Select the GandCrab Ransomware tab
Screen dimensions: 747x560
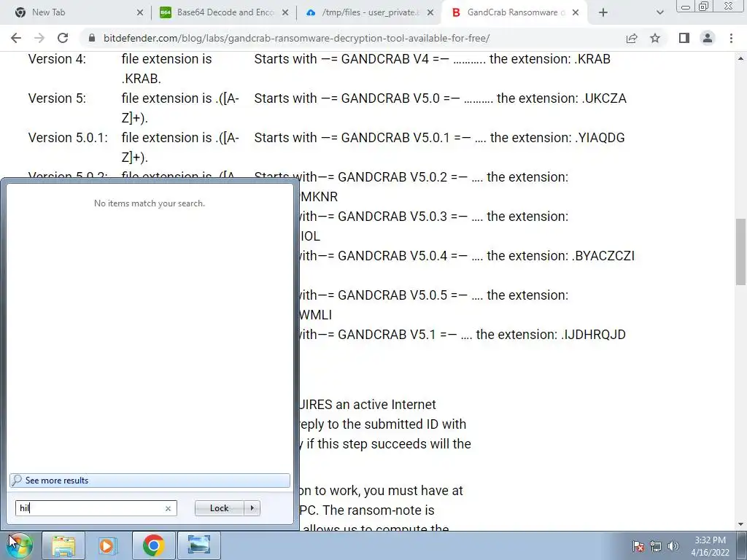pos(516,12)
